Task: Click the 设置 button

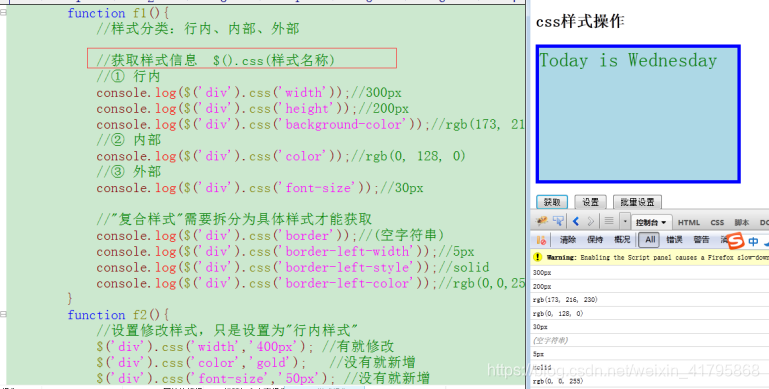Action: click(x=590, y=202)
